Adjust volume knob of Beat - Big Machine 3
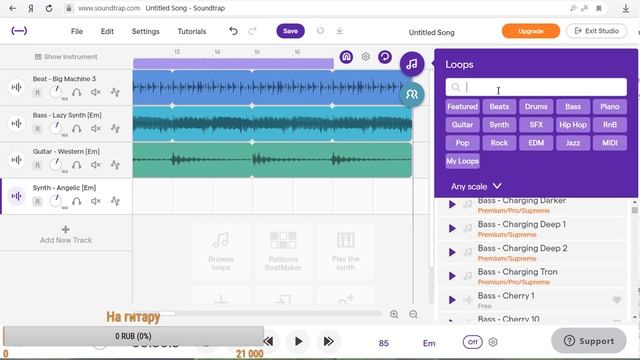The image size is (640, 360). pyautogui.click(x=56, y=92)
